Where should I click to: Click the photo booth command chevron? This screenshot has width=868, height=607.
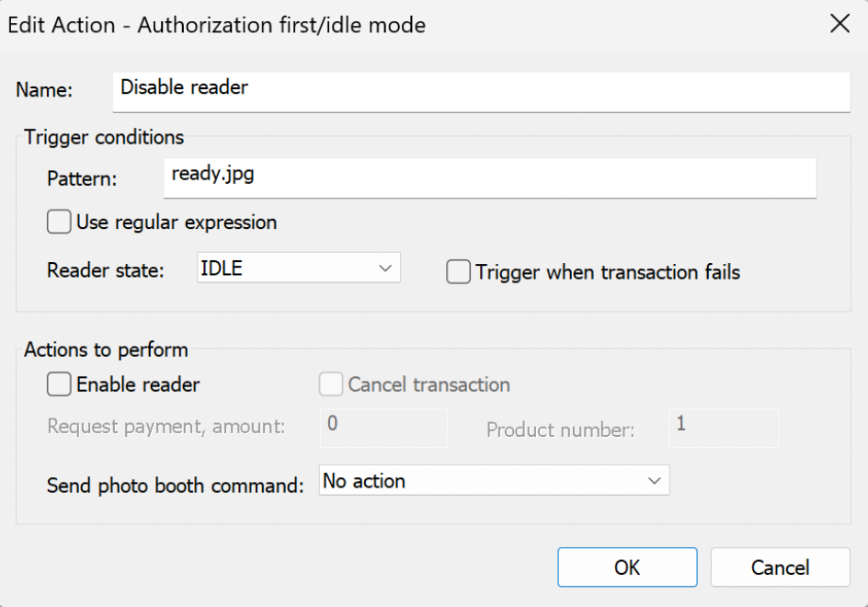click(654, 481)
